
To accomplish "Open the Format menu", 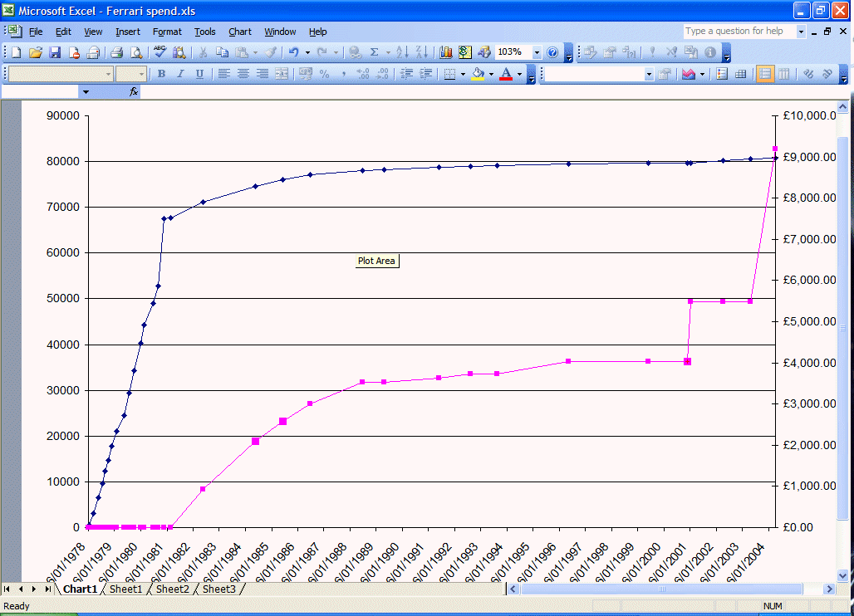I will 167,32.
